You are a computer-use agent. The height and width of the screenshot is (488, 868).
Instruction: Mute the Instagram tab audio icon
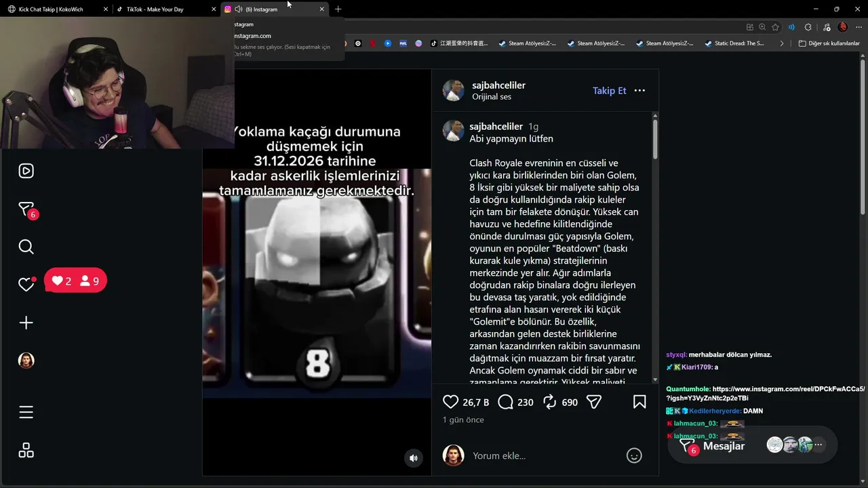238,9
